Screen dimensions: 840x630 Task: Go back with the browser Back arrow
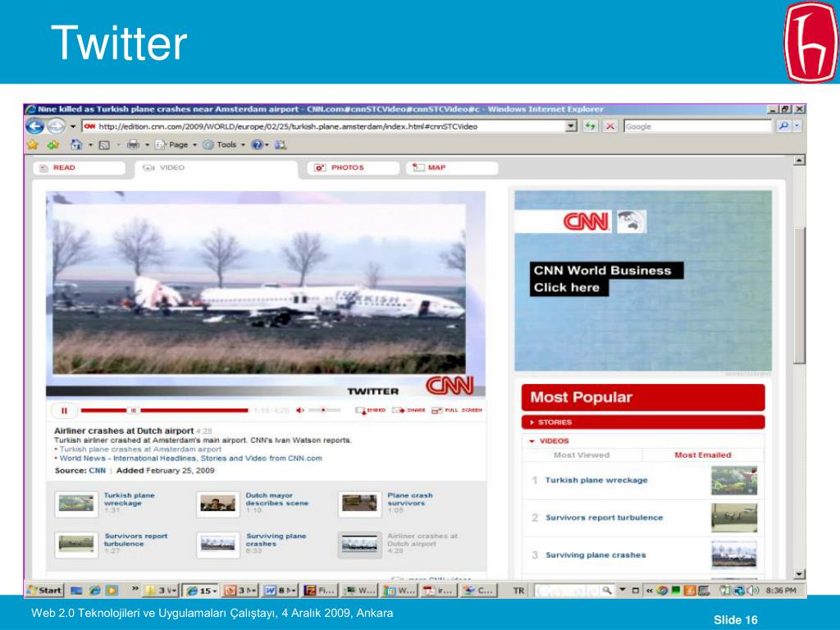[x=35, y=126]
